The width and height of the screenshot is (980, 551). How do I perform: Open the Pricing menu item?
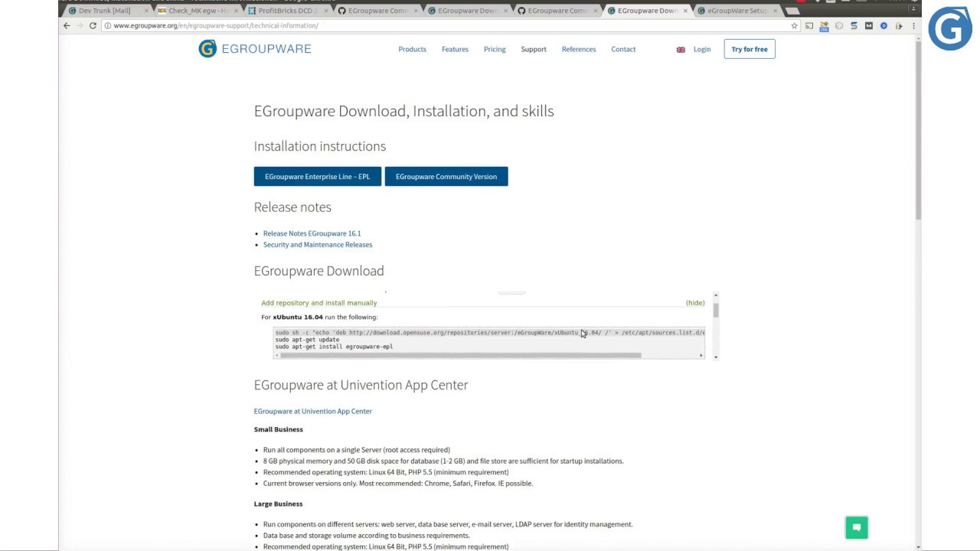click(x=495, y=49)
